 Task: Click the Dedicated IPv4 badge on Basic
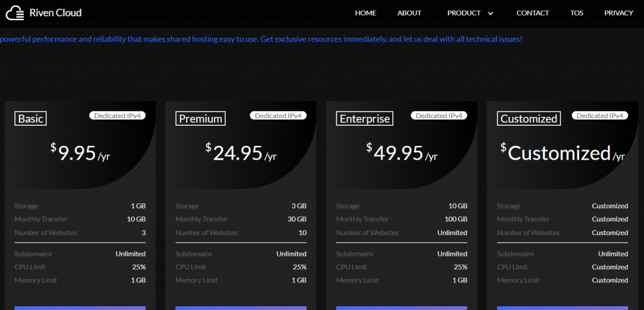[x=118, y=116]
